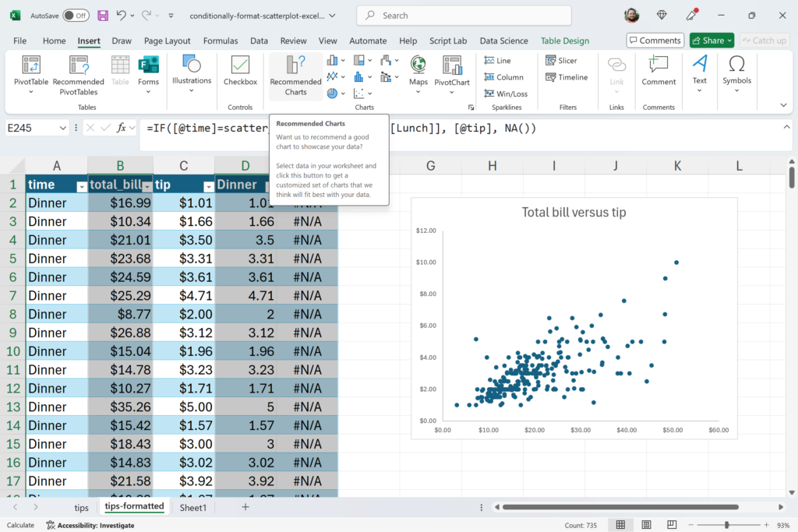Add a Comment from the ribbon
The height and width of the screenshot is (532, 798).
point(659,70)
